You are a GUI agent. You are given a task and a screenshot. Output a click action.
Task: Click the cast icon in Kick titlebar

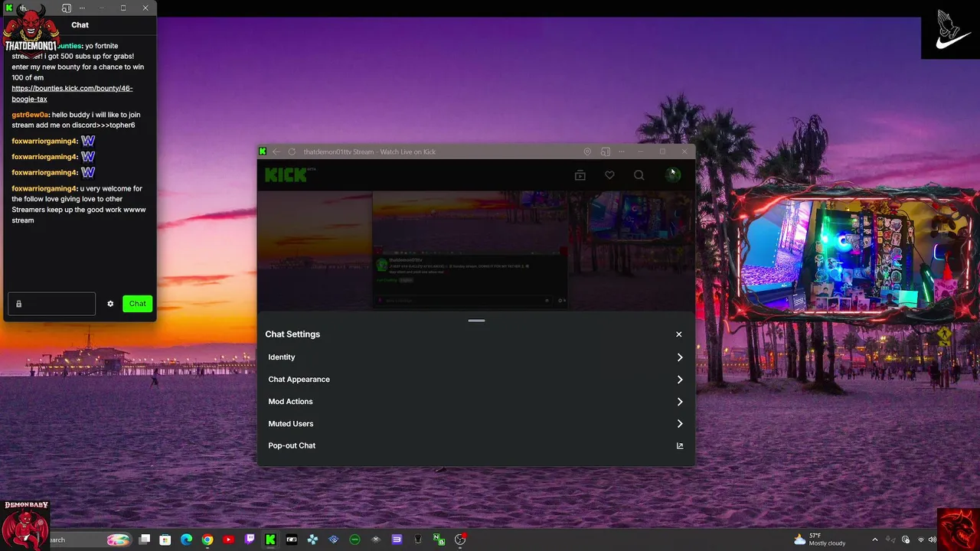(606, 152)
